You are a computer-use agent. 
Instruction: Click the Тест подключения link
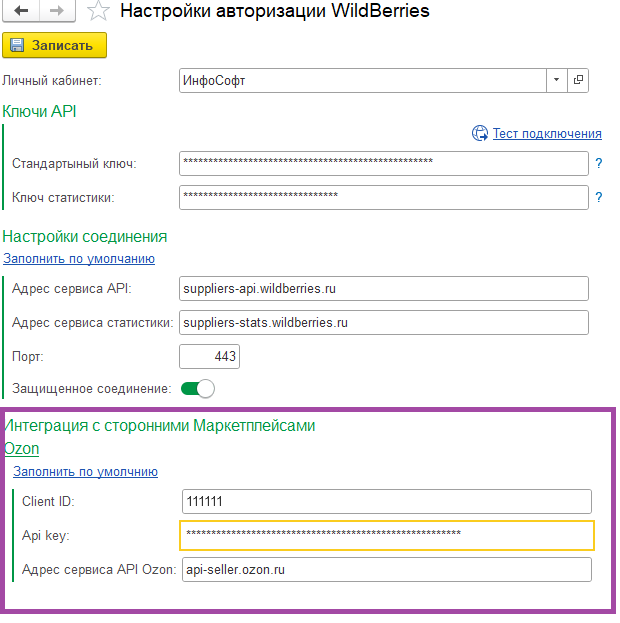pyautogui.click(x=547, y=134)
